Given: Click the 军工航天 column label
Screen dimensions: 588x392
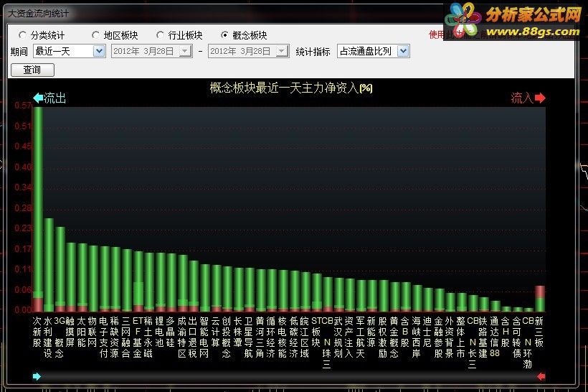Looking at the screenshot, I should (360, 337).
